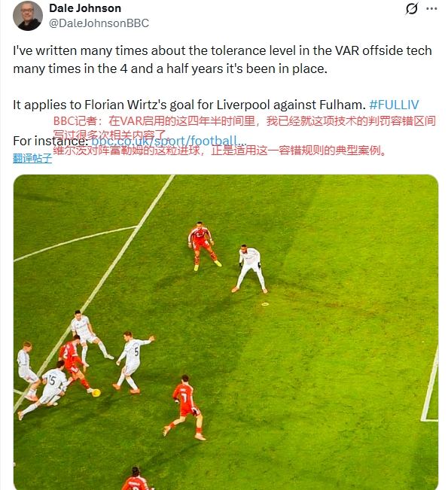Image resolution: width=448 pixels, height=490 pixels.
Task: Open Dale Johnson's profile avatar
Action: [x=28, y=16]
